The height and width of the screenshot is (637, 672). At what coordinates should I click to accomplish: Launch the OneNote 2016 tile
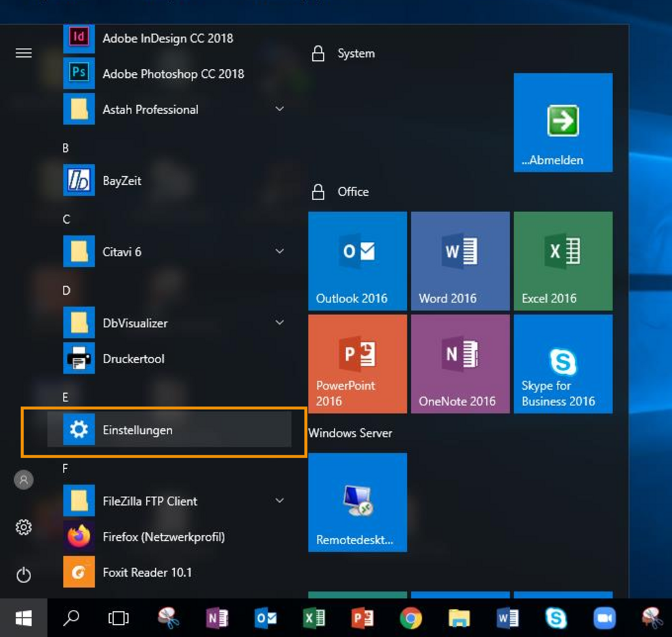point(460,364)
